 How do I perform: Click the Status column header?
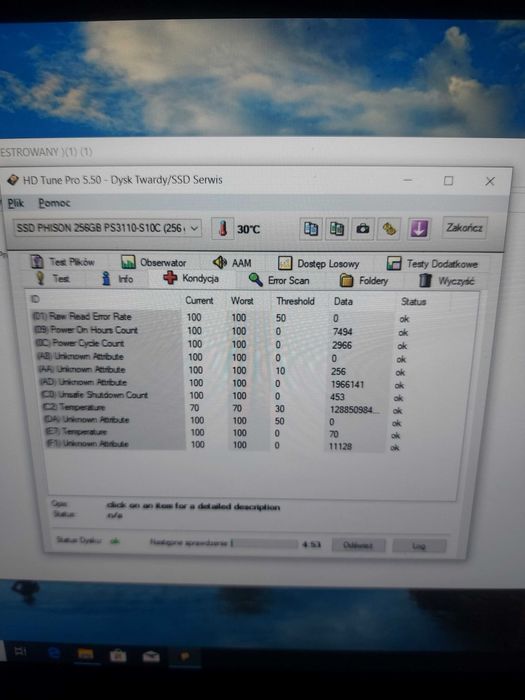click(x=414, y=302)
